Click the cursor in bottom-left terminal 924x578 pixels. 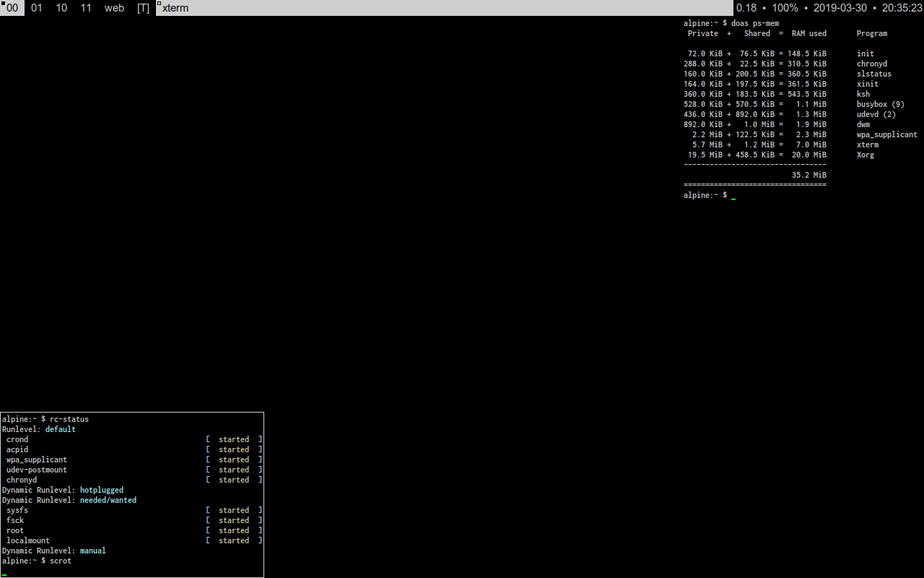(4, 574)
